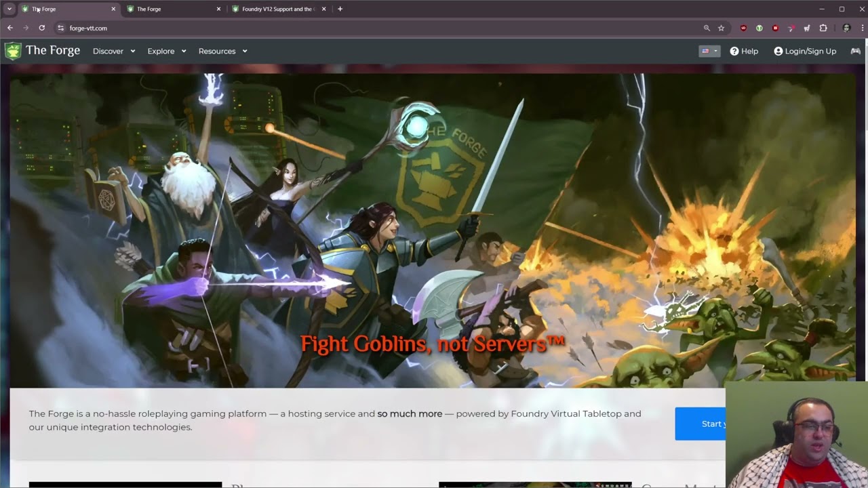Open the Chrome three-dot menu
Viewport: 868px width, 488px height.
(x=862, y=28)
